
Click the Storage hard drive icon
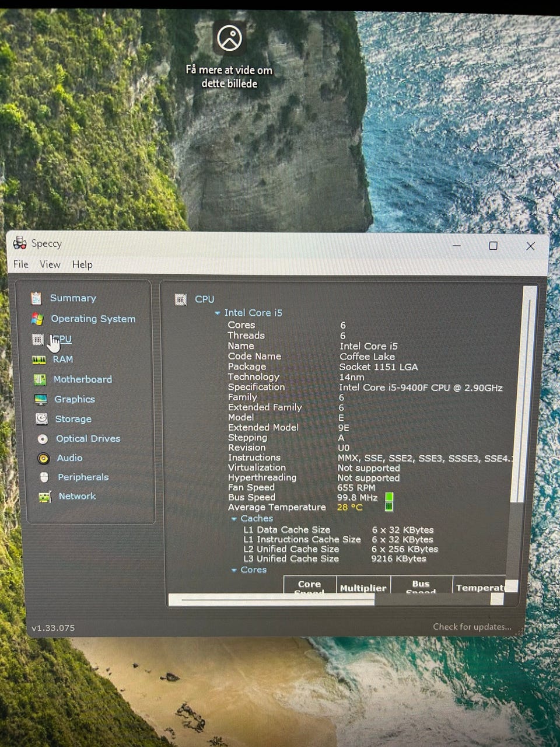[41, 419]
